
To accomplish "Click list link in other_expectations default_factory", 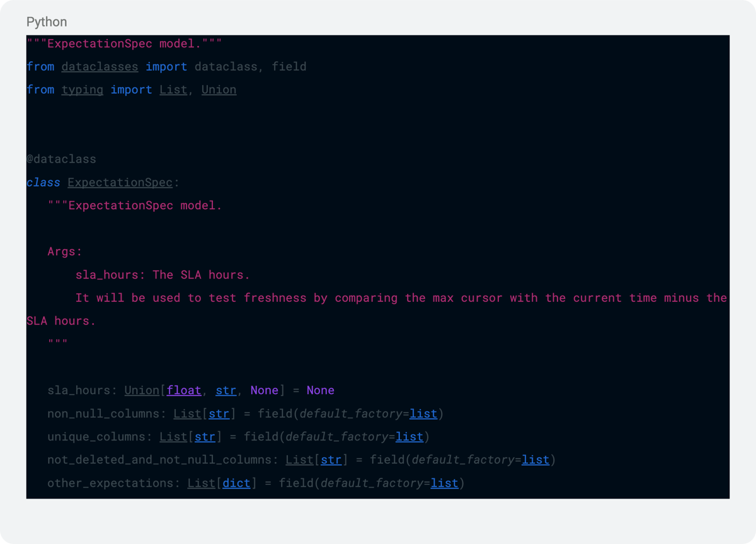I will (x=444, y=483).
